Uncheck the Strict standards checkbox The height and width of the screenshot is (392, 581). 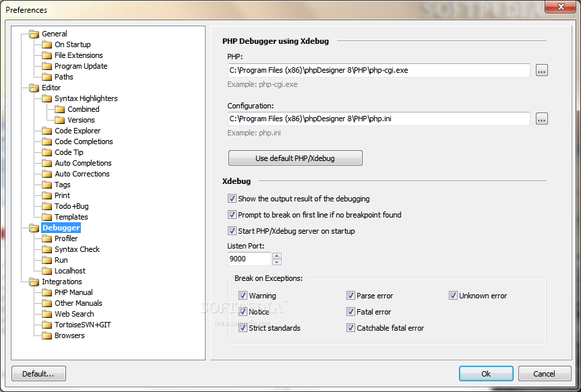243,328
